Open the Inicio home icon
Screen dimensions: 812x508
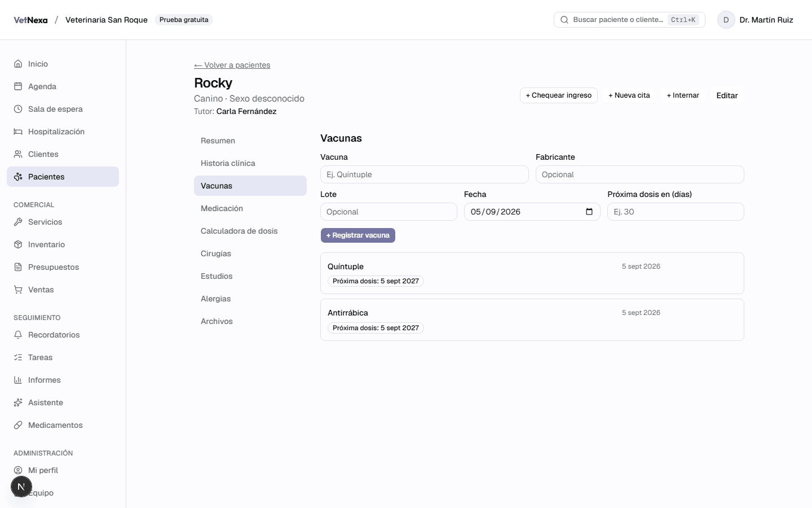(18, 64)
